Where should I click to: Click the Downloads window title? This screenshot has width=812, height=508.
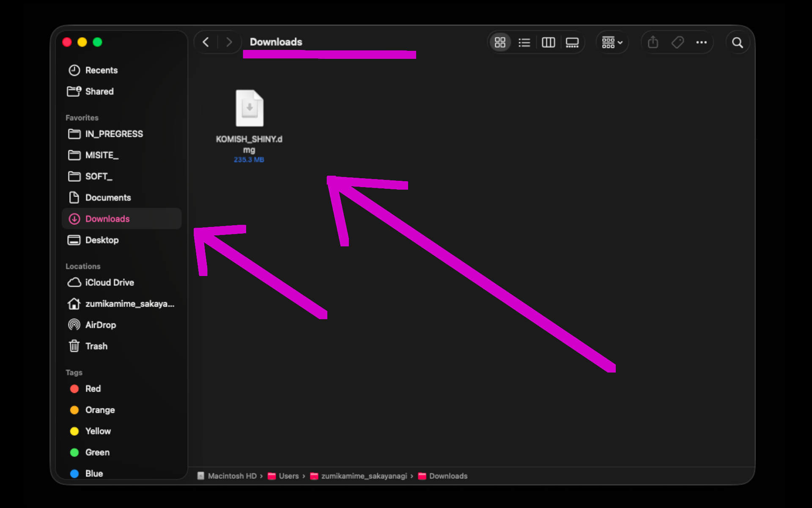tap(276, 42)
